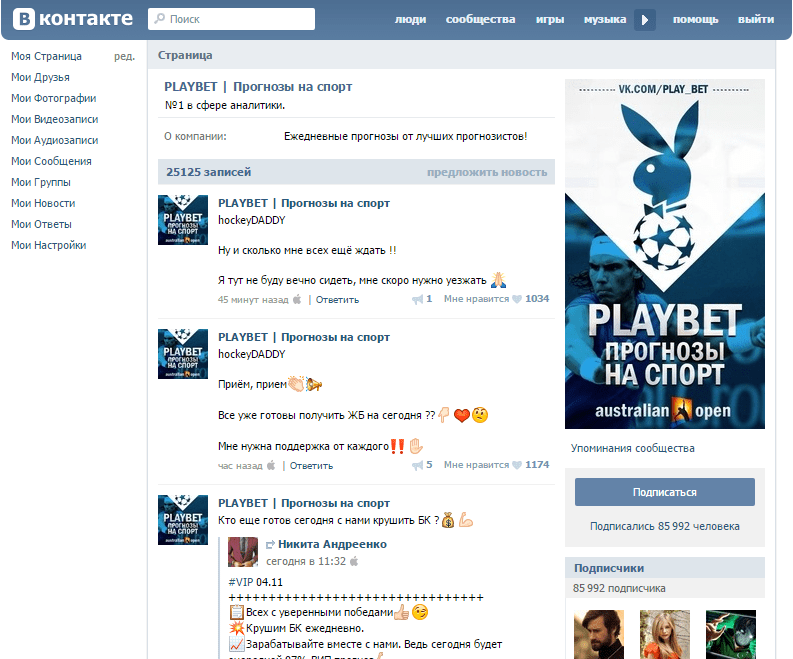Open the музыка menu item

click(605, 19)
